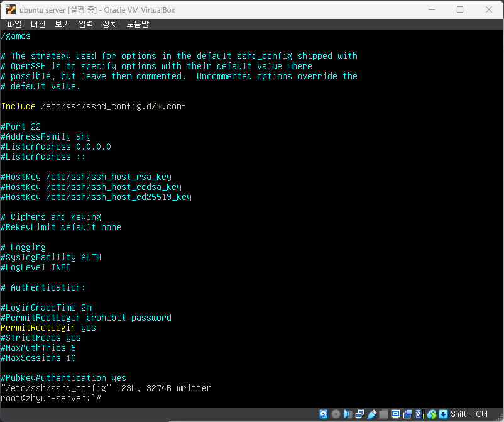Viewport: 504px width, 422px height.
Task: Click the network adapters indicator icon
Action: tap(359, 414)
